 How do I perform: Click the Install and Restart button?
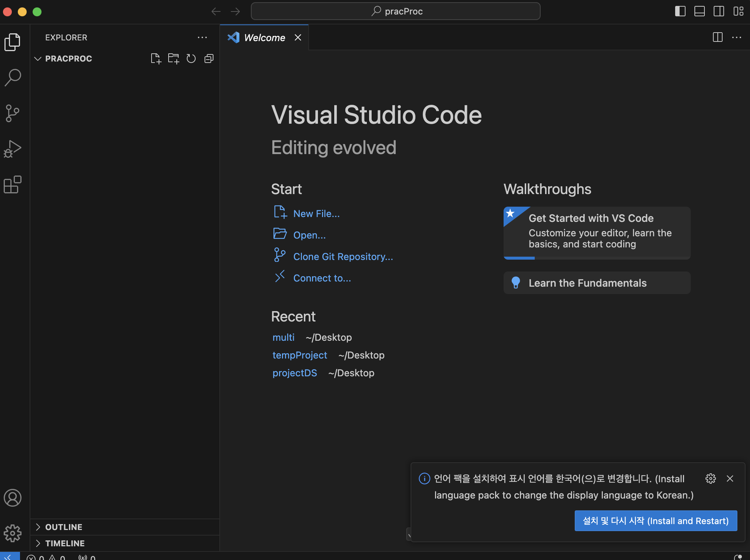tap(656, 521)
